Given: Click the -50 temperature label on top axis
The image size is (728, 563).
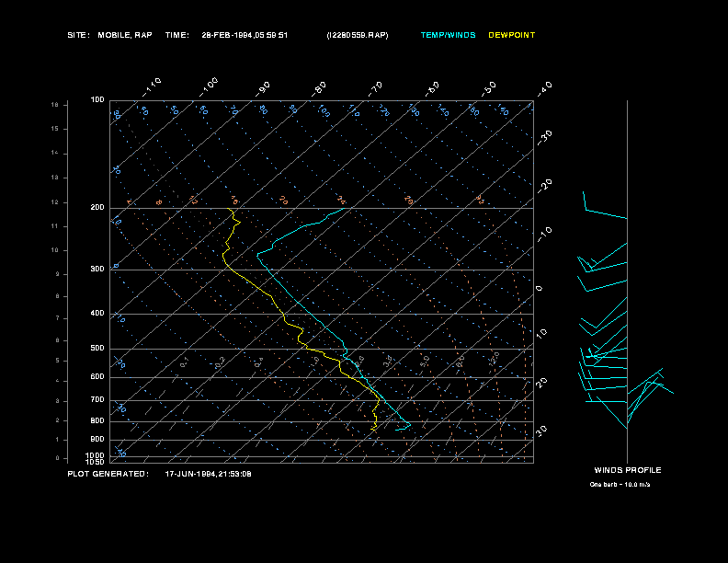Looking at the screenshot, I should 489,88.
